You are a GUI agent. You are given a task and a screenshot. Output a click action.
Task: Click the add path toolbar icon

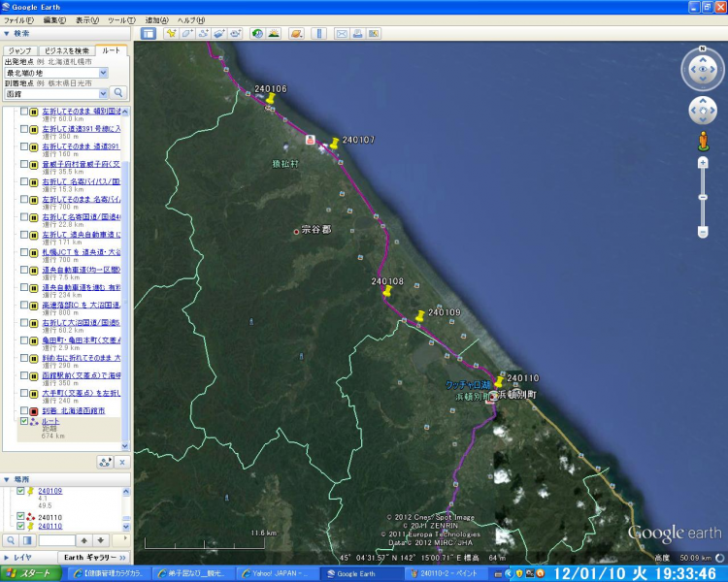point(204,33)
